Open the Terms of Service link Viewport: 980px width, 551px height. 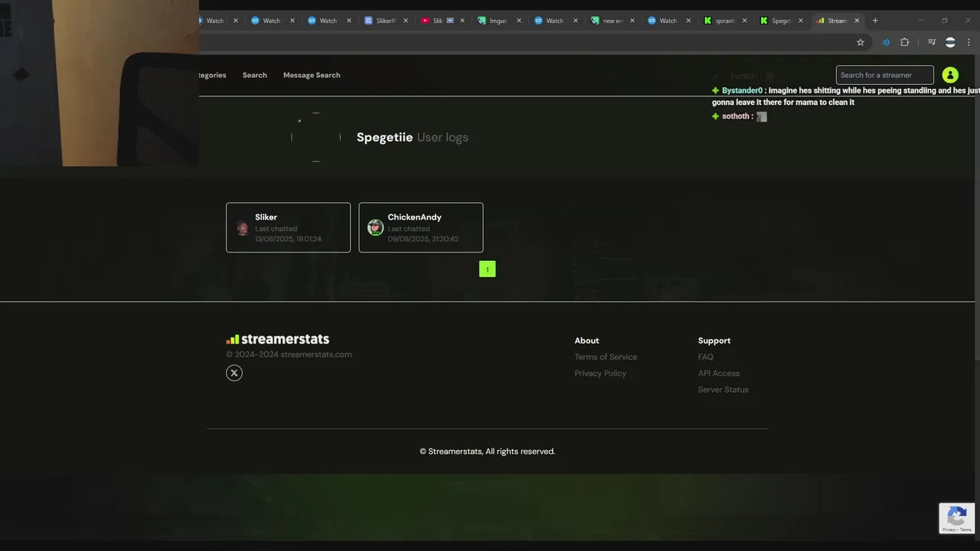[x=606, y=357]
